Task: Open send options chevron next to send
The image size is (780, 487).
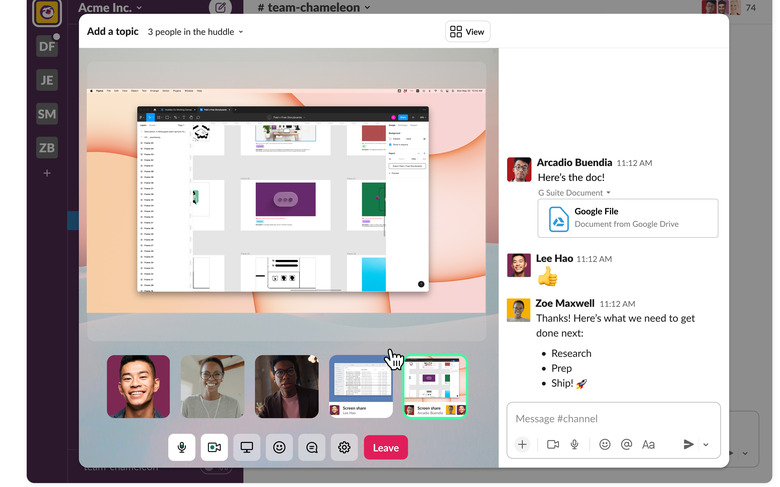Action: tap(706, 445)
